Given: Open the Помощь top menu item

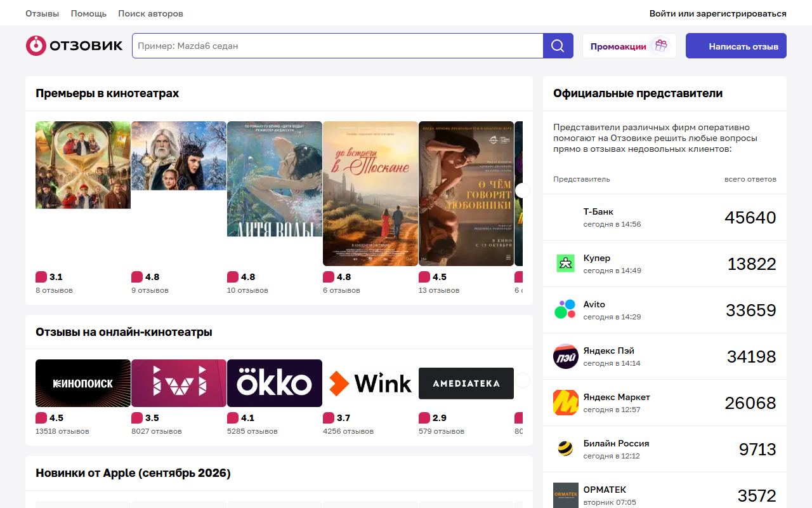Looking at the screenshot, I should [x=89, y=13].
